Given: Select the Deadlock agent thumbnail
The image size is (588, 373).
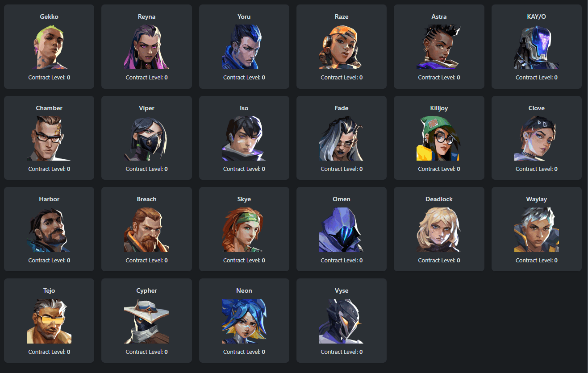Looking at the screenshot, I should pos(439,230).
